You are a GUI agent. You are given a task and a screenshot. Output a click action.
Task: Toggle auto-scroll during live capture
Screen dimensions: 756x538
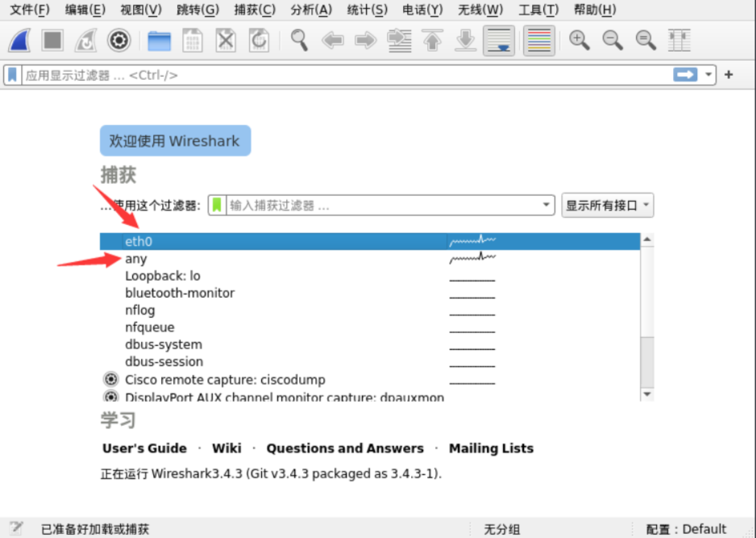[499, 40]
